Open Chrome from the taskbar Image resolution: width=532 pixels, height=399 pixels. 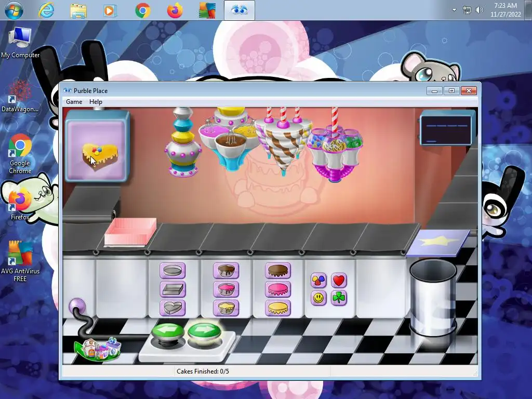pyautogui.click(x=143, y=10)
